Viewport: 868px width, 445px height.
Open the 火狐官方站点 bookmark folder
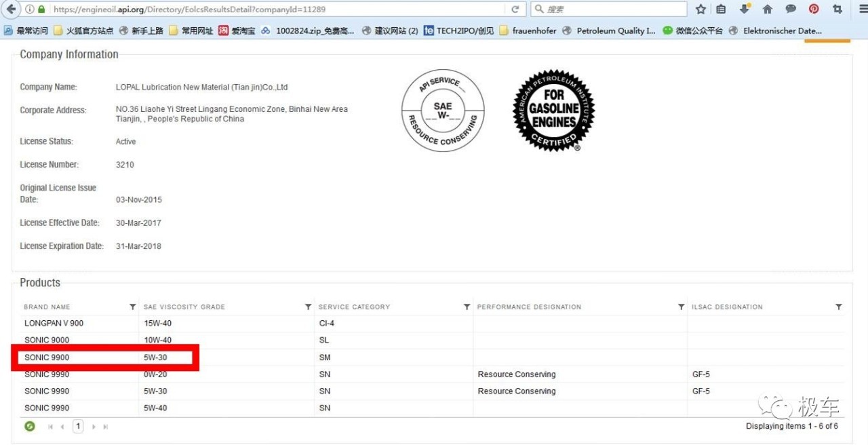pyautogui.click(x=83, y=31)
